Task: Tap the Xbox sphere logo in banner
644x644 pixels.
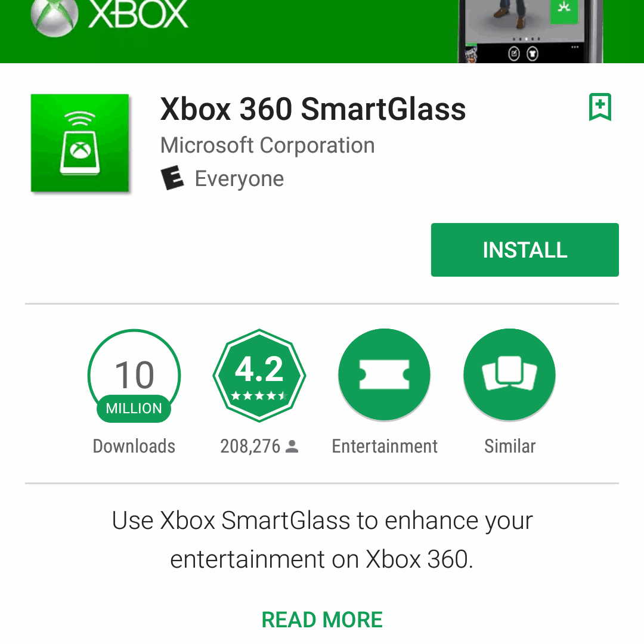Action: point(54,17)
